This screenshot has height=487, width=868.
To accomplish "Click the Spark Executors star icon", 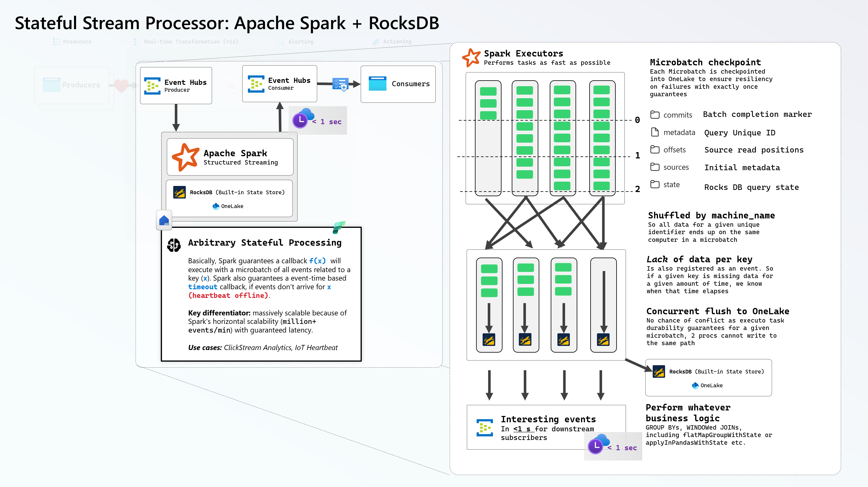I will [471, 58].
